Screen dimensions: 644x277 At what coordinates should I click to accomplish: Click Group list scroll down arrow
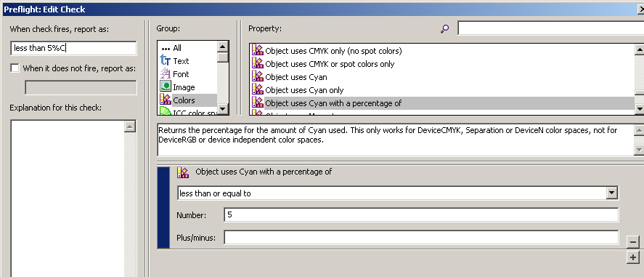coord(222,109)
